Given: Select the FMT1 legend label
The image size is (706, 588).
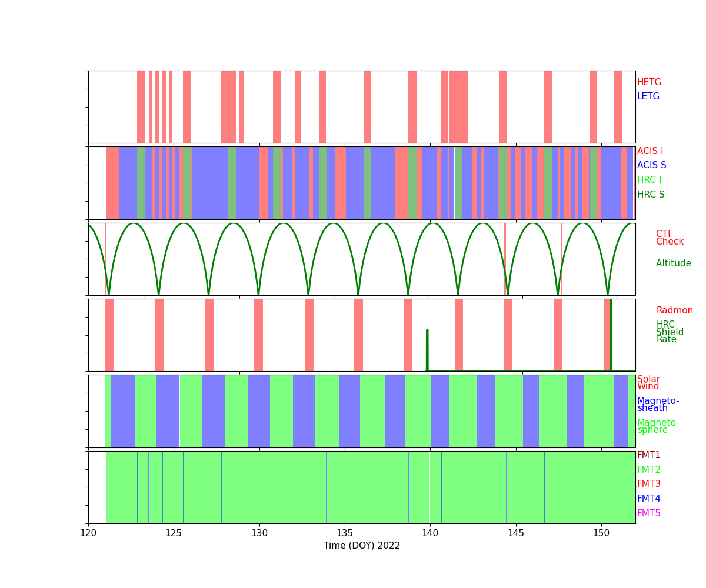Looking at the screenshot, I should 648,455.
